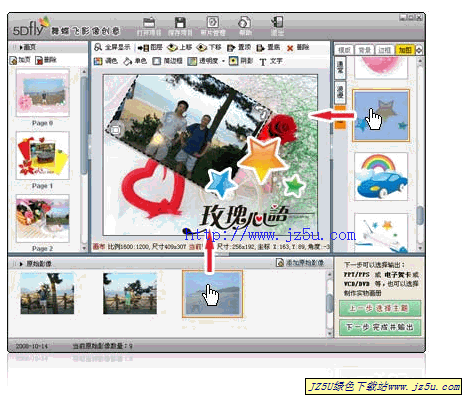Click the original images scrollbar down arrow

click(329, 333)
